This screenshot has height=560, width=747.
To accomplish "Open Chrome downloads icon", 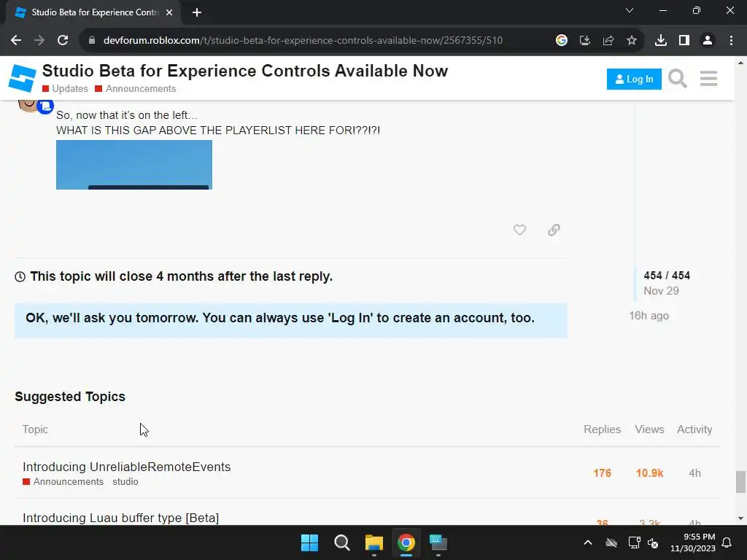I will click(x=660, y=40).
